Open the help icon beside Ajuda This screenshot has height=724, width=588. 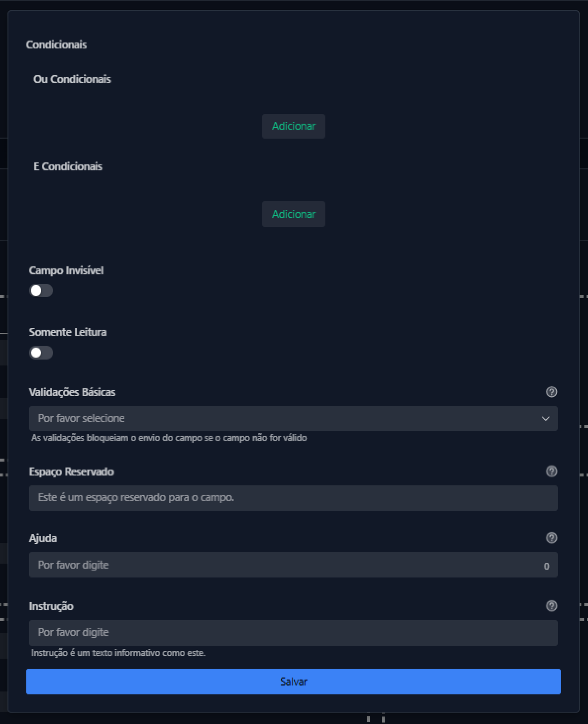click(552, 538)
